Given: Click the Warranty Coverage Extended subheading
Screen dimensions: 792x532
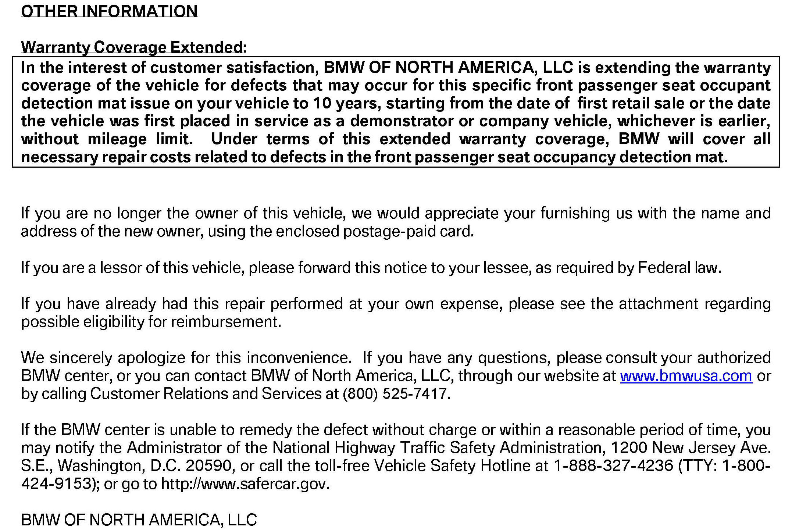Looking at the screenshot, I should tap(132, 47).
